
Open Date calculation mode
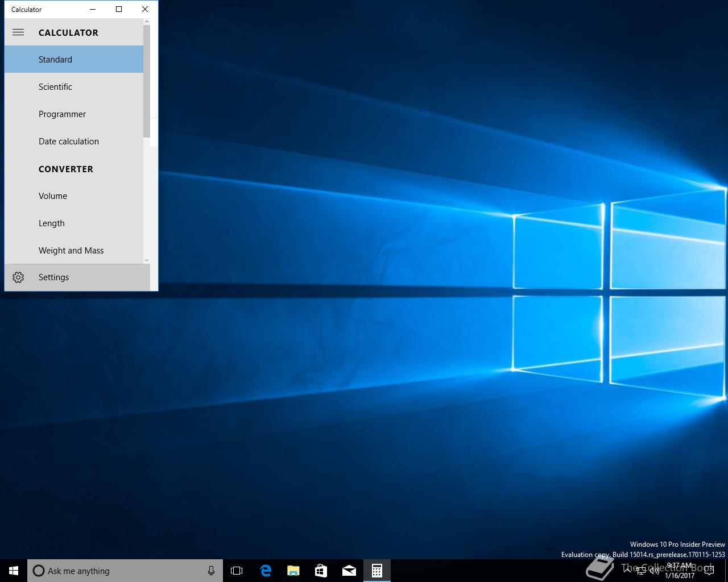pos(68,142)
